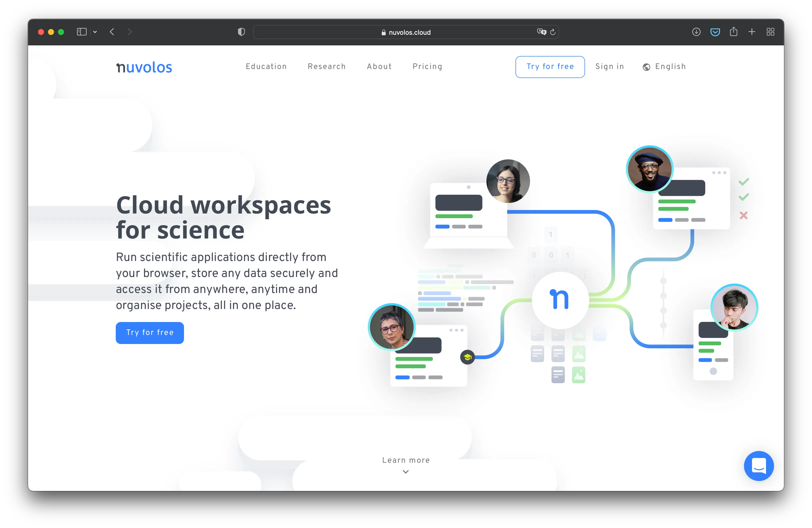The height and width of the screenshot is (528, 812).
Task: Click the Share toolbar icon
Action: coord(733,32)
